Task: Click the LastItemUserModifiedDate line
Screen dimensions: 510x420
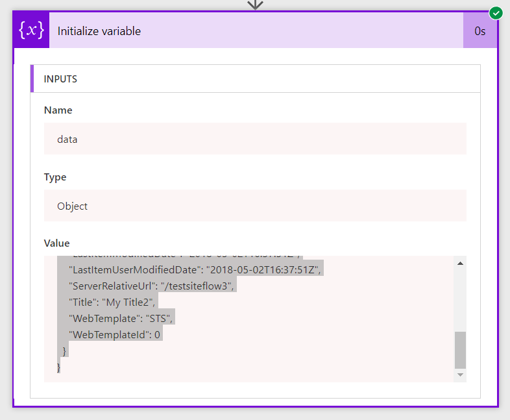Action: tap(195, 269)
